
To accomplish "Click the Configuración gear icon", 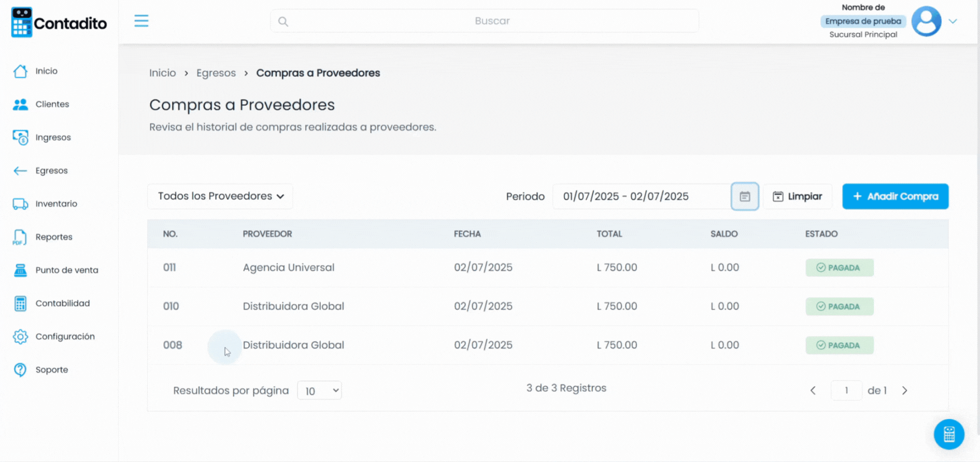I will click(20, 337).
